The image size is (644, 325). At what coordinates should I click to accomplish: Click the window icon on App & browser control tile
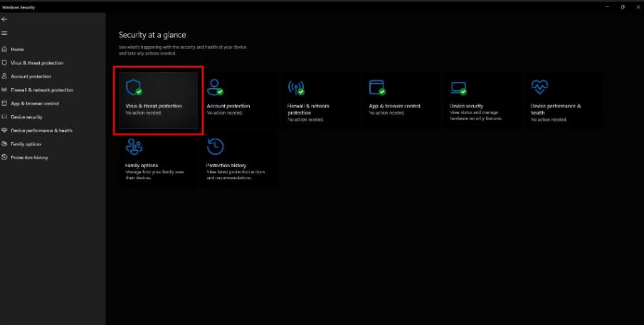[x=377, y=87]
